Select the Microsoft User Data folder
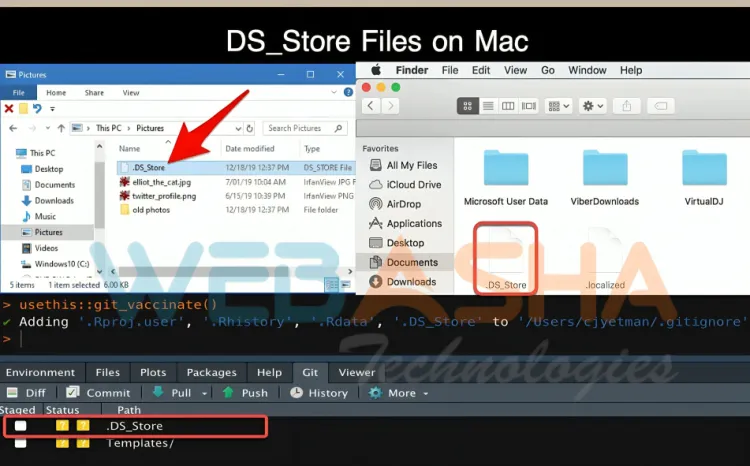 506,178
